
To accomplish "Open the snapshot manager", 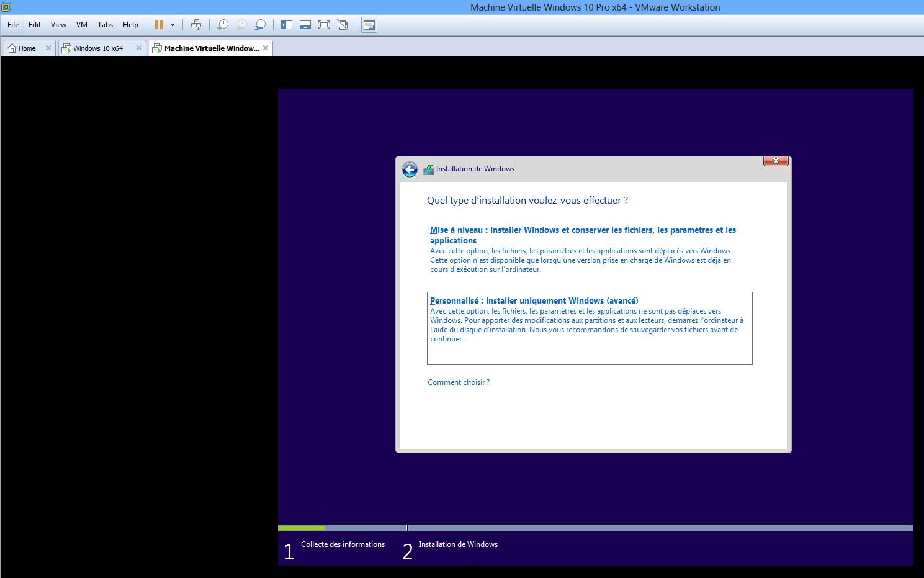I will [260, 25].
